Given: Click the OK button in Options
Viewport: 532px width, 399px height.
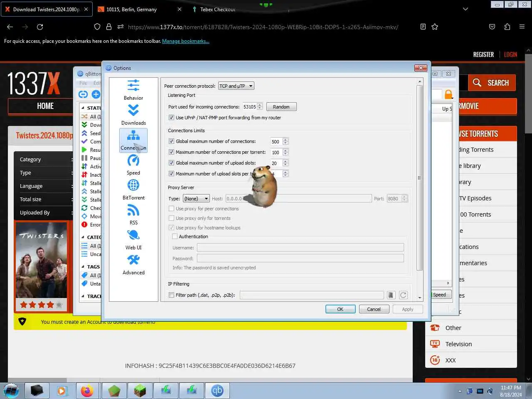Looking at the screenshot, I should pyautogui.click(x=340, y=309).
